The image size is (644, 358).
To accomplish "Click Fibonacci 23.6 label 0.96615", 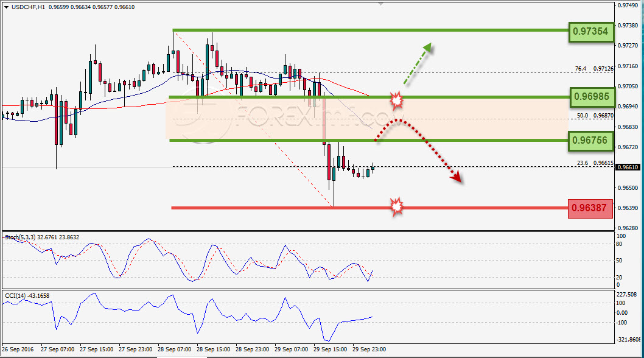I will click(595, 163).
